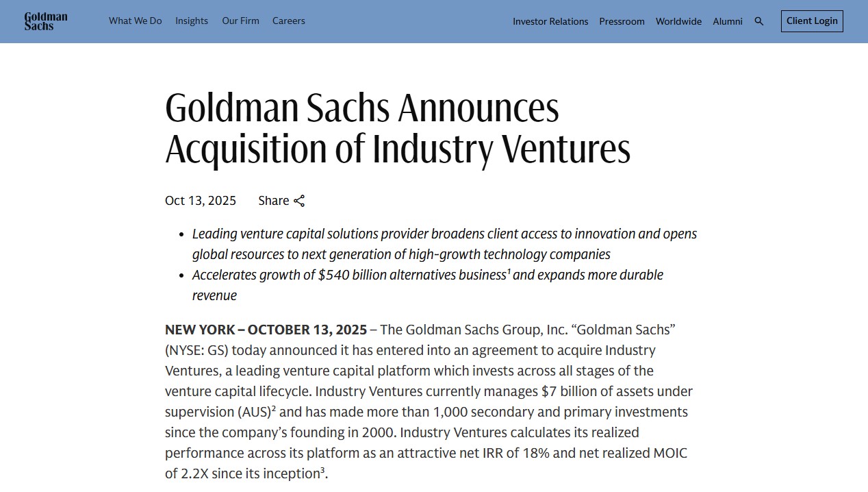
Task: Open the Insights menu
Action: click(x=192, y=21)
